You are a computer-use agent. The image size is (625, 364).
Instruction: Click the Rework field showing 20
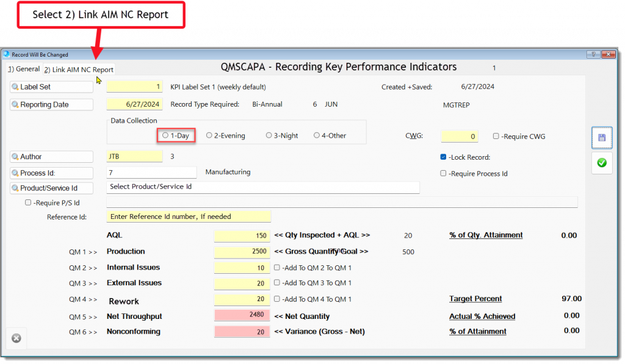(242, 299)
